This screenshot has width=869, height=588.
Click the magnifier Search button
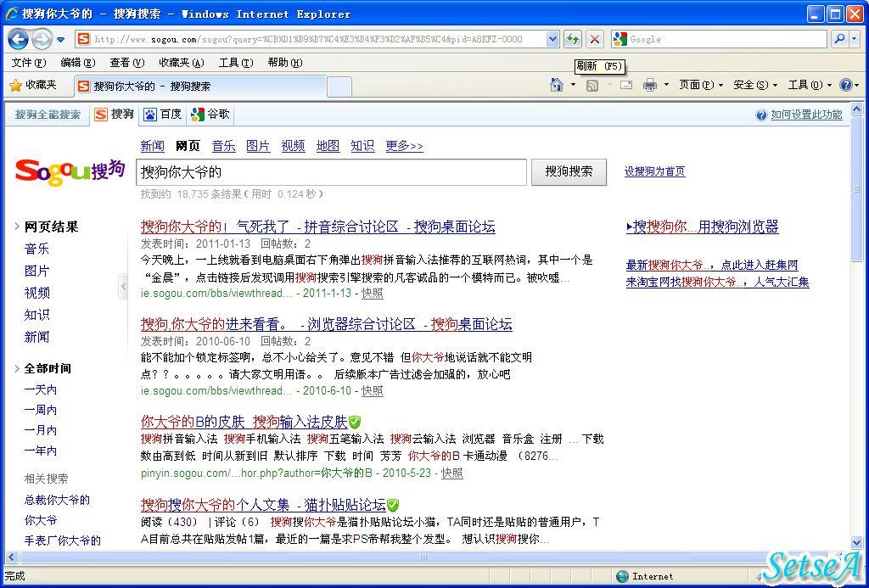[839, 39]
